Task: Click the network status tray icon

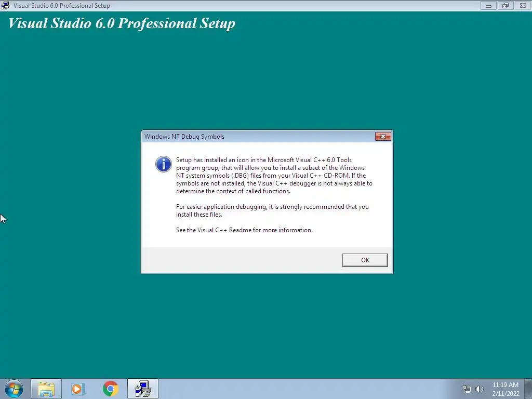Action: click(467, 389)
